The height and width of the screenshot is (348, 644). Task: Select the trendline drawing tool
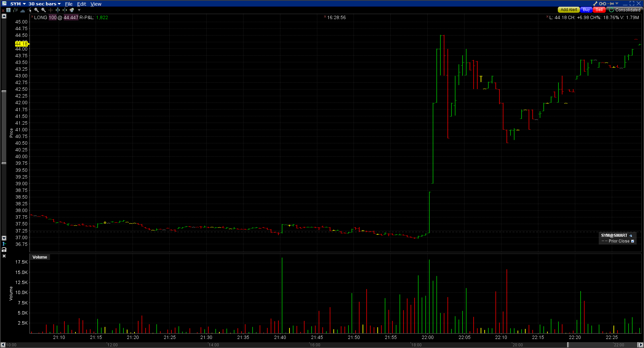point(30,10)
